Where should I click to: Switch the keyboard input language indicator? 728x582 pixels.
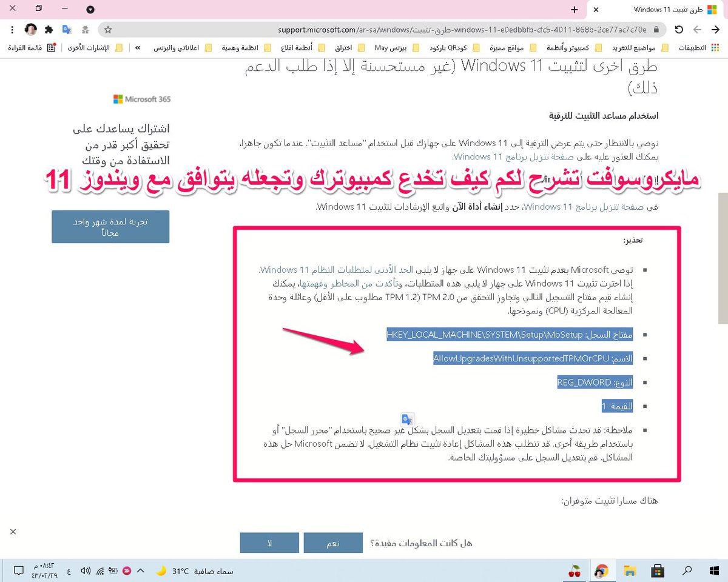pos(69,571)
